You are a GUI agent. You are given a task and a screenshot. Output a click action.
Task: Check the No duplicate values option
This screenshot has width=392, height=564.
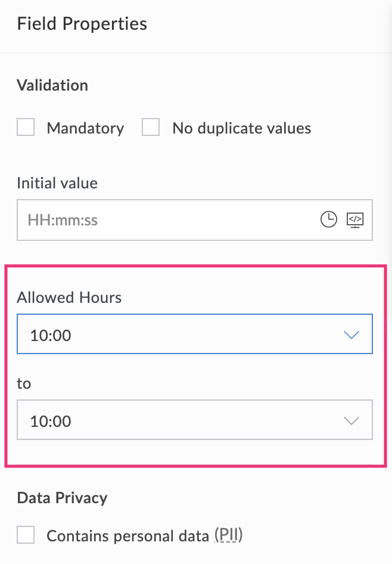pyautogui.click(x=150, y=127)
